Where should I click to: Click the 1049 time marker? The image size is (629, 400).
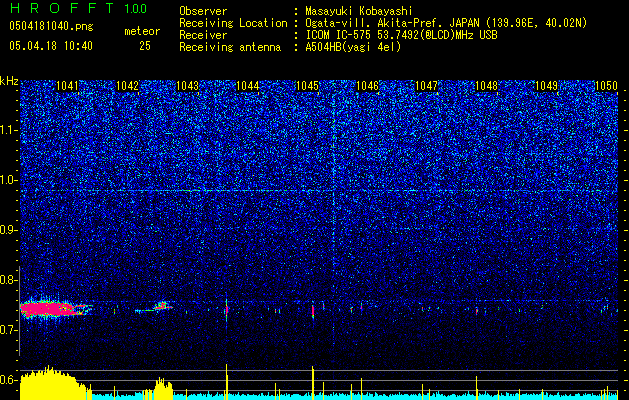click(546, 86)
